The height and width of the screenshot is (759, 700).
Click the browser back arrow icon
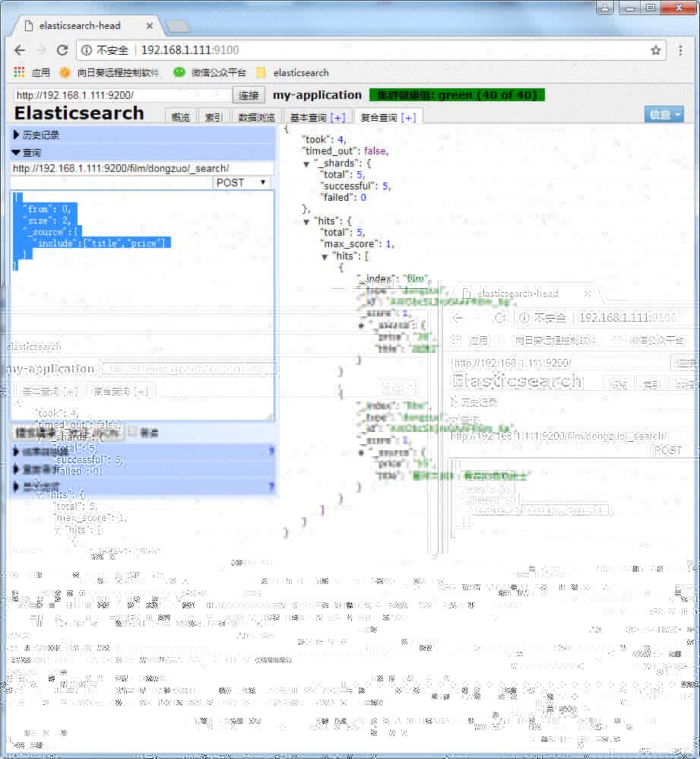pos(19,49)
